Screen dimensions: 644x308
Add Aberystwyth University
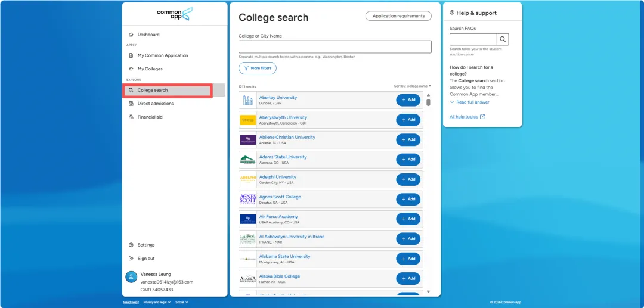pyautogui.click(x=408, y=120)
